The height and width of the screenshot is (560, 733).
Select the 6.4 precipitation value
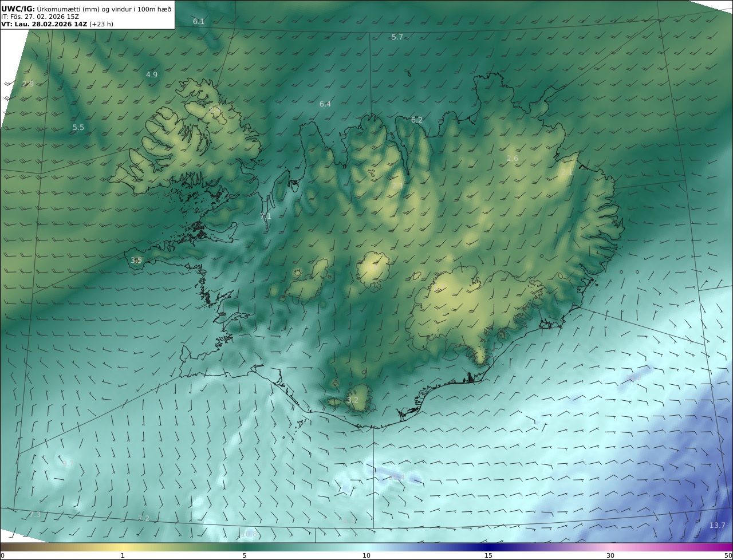[325, 104]
